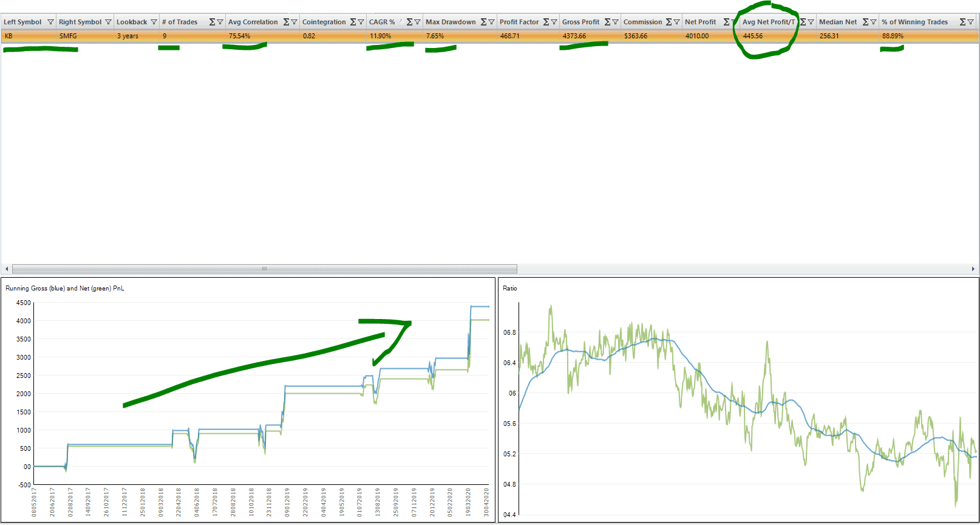Click the summary sigma for # of Trades
The image size is (980, 525).
pyautogui.click(x=212, y=22)
